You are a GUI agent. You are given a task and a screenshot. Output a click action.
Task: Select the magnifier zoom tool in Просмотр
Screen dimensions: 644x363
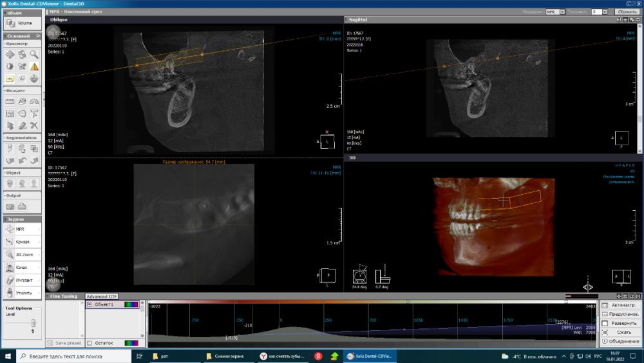(x=33, y=55)
